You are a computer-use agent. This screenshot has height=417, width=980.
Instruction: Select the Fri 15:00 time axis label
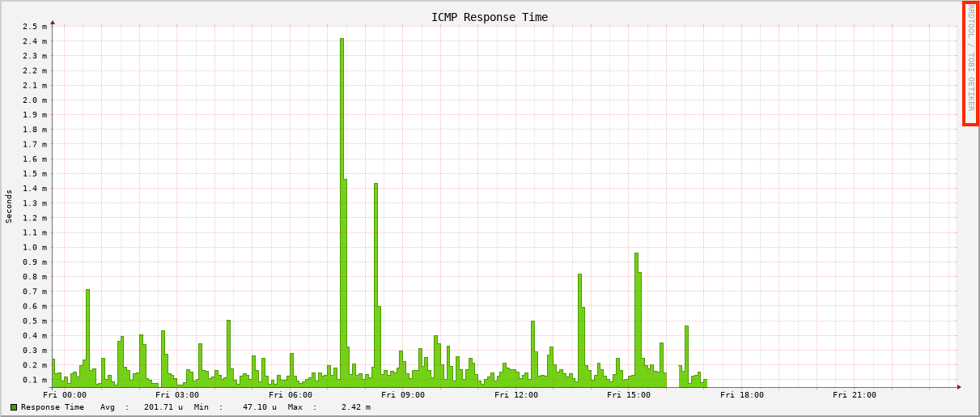point(629,395)
